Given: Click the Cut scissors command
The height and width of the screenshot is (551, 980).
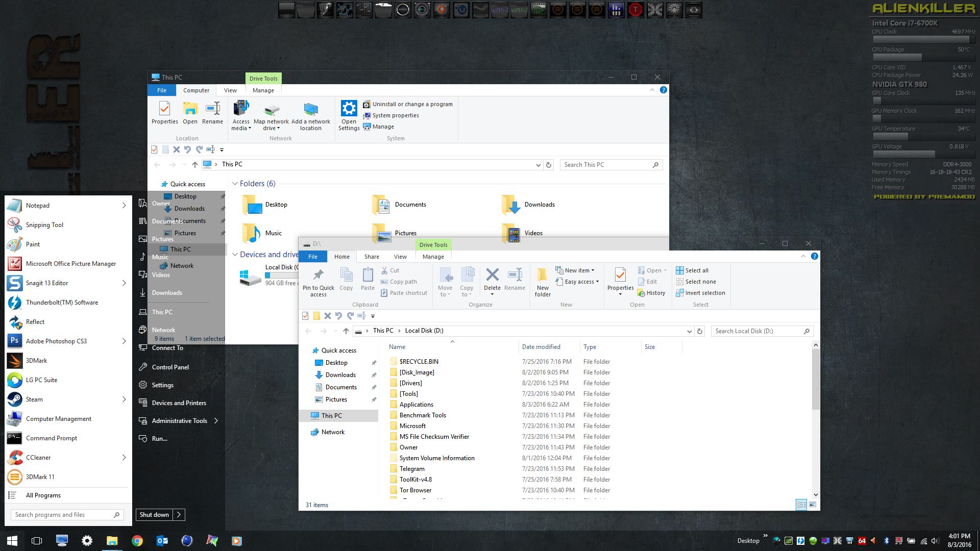Looking at the screenshot, I should pos(390,270).
